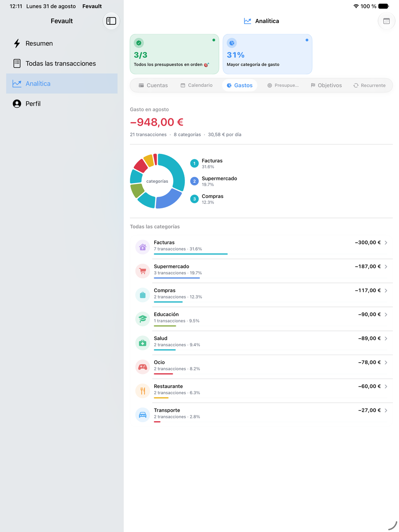
Task: Click the −27,00 € Transporte amount
Action: coord(369,410)
